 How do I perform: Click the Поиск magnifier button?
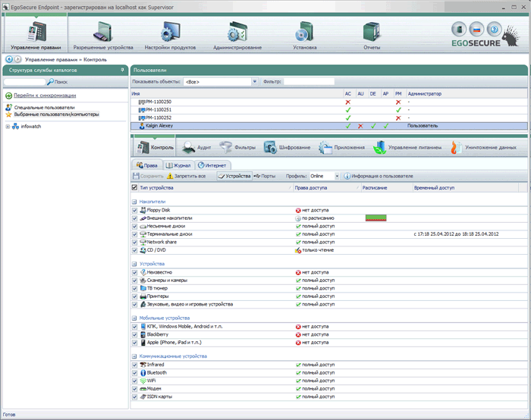[x=57, y=82]
